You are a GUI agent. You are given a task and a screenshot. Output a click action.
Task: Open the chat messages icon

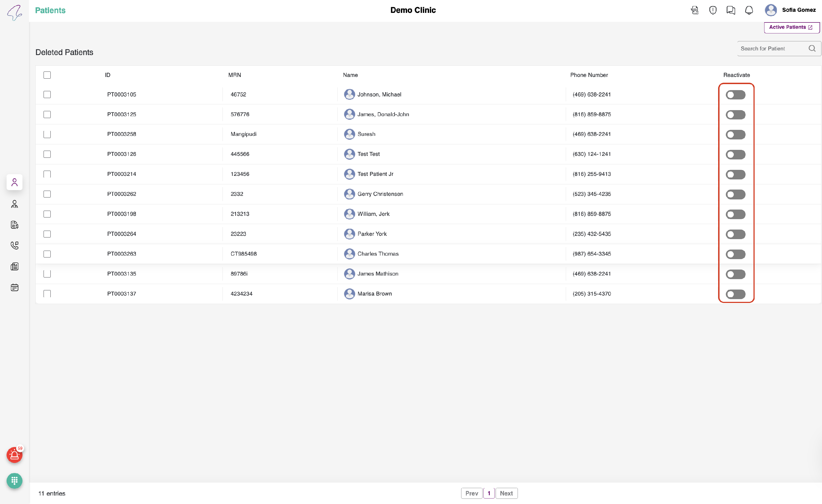point(730,10)
